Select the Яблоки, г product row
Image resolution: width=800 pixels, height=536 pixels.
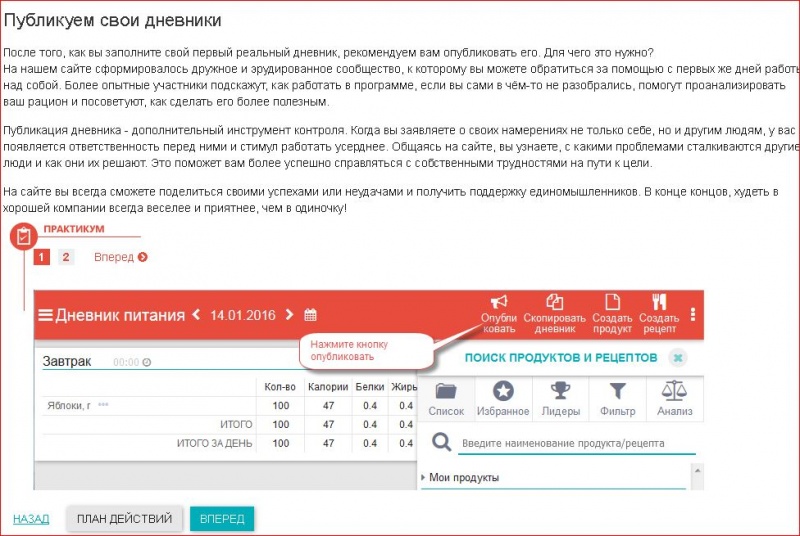(x=230, y=405)
